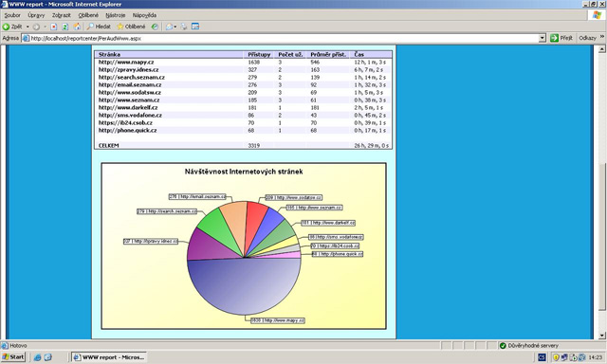This screenshot has width=607, height=364.
Task: Select the http://sms.vodafone.cz row
Action: coord(243,116)
